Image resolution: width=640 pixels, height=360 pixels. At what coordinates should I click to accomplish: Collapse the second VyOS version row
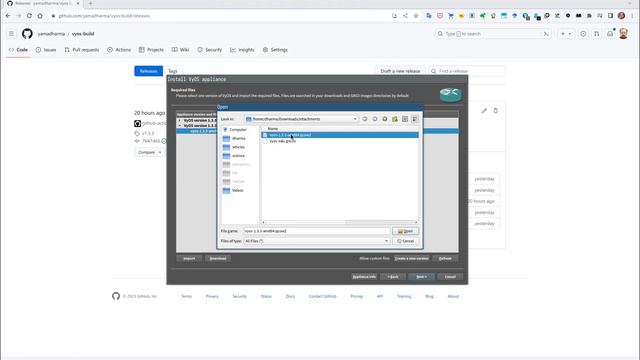click(179, 126)
